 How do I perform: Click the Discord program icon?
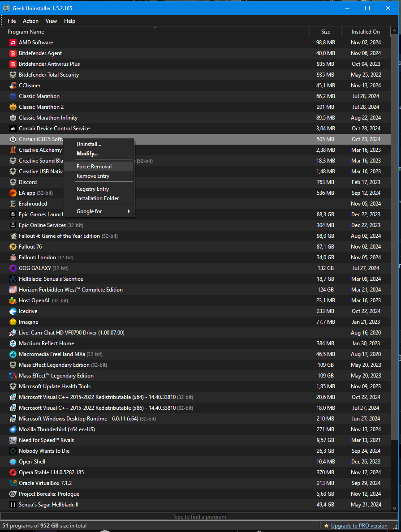click(13, 182)
